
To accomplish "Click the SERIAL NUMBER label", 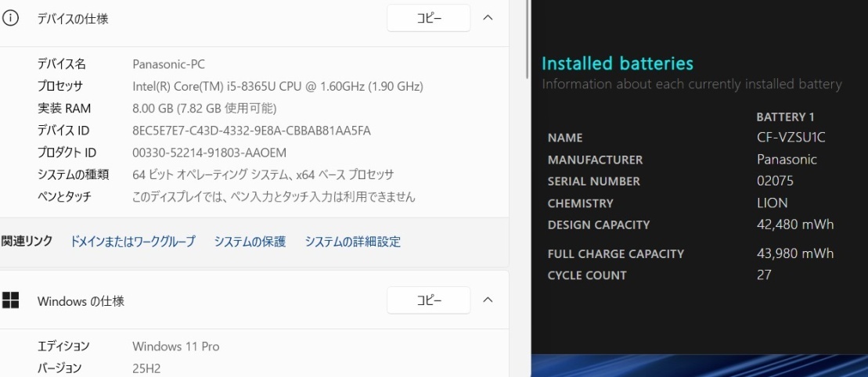I will point(593,181).
